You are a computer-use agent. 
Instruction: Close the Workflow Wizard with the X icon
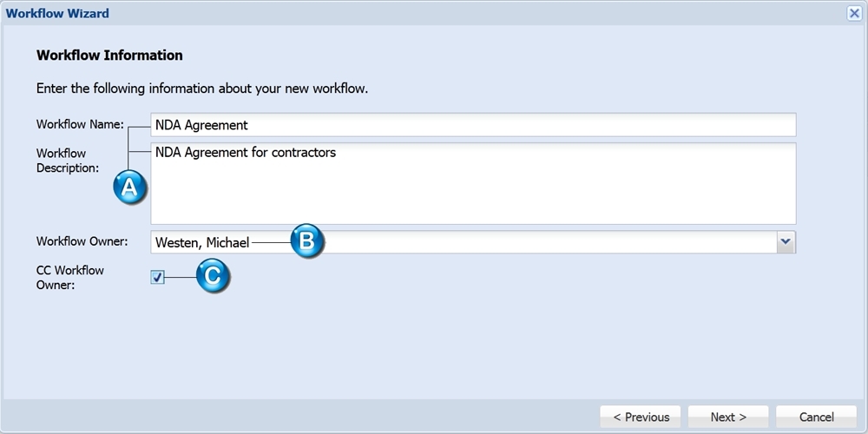click(x=853, y=13)
